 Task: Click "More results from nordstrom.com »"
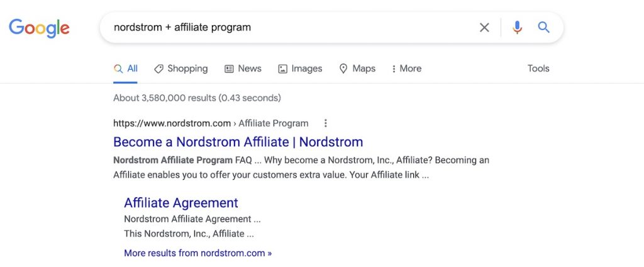(x=198, y=253)
